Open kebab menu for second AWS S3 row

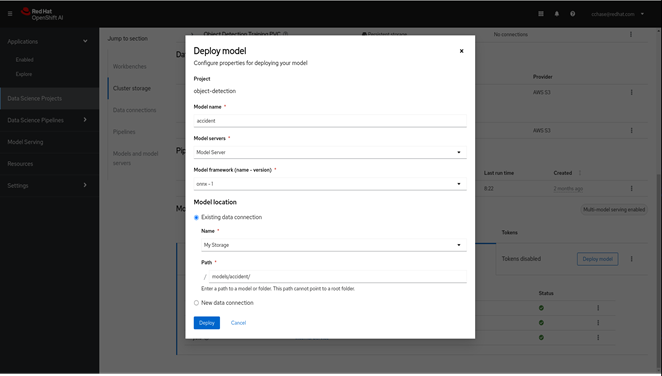click(x=632, y=131)
